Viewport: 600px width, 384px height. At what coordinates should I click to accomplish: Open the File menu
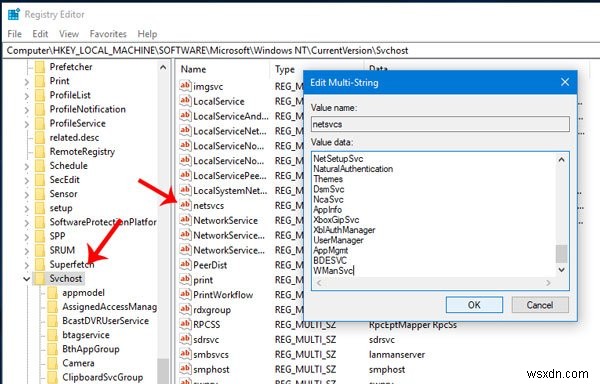[15, 34]
